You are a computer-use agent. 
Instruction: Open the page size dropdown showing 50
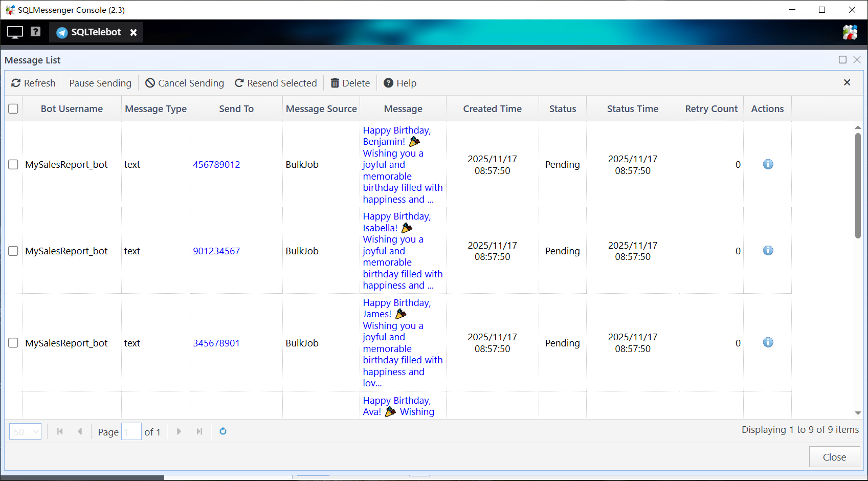(25, 431)
